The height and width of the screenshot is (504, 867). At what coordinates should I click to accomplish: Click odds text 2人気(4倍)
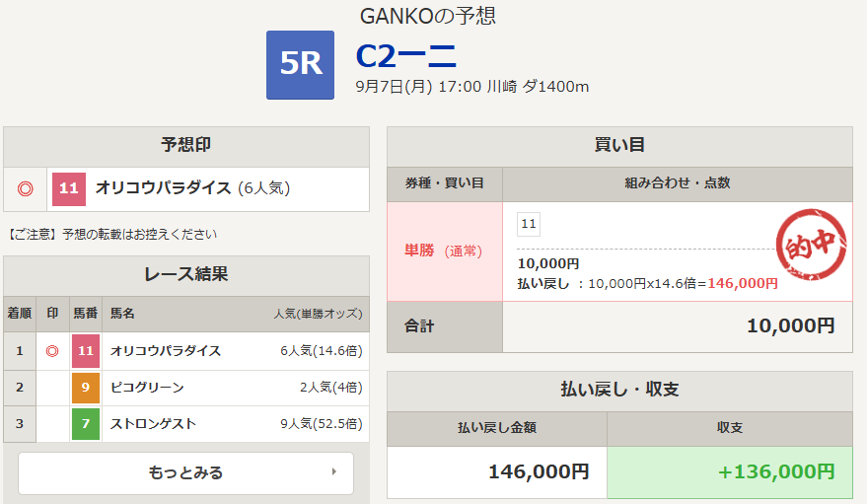click(331, 388)
